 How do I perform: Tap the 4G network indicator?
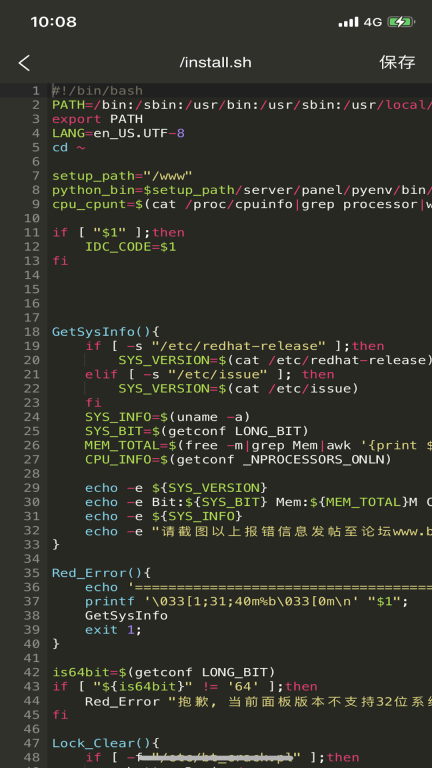pyautogui.click(x=373, y=22)
